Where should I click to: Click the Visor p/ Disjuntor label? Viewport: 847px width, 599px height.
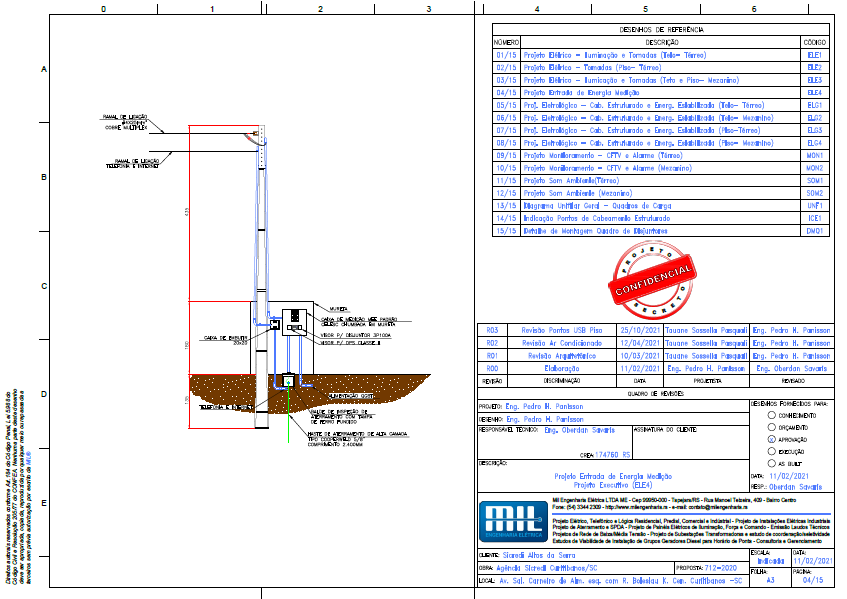click(355, 335)
